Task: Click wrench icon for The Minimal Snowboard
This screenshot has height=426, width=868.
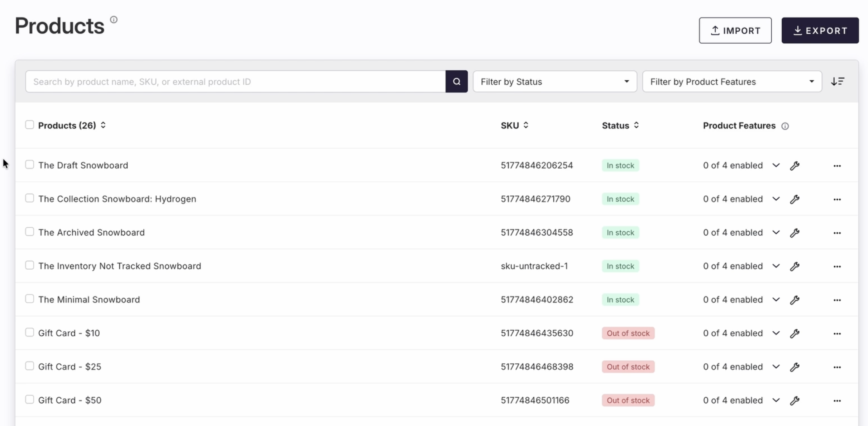Action: tap(795, 300)
